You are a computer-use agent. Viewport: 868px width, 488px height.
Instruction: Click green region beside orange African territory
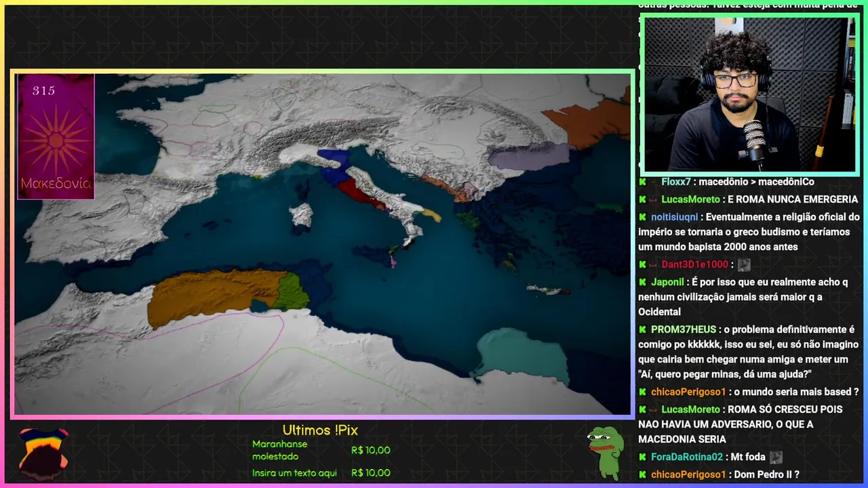point(292,292)
